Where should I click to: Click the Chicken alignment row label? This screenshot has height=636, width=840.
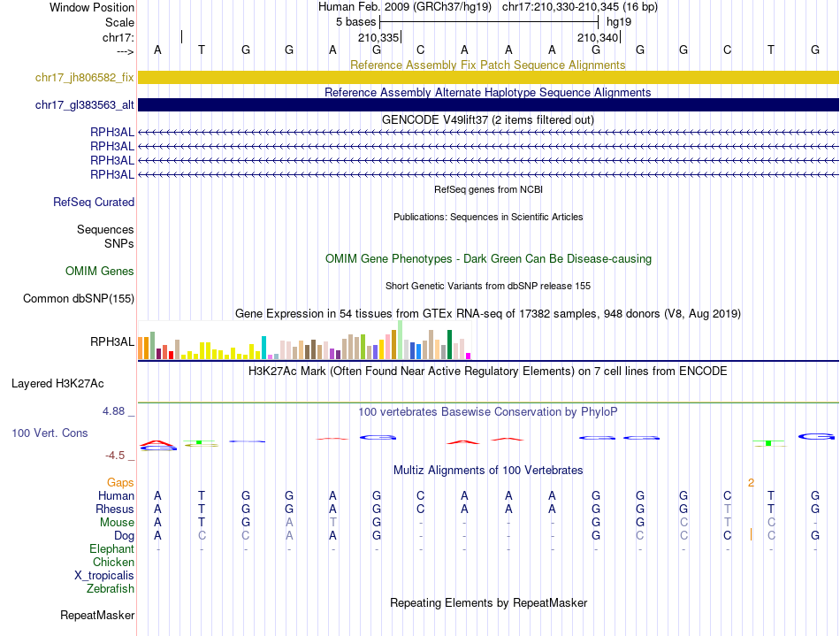[x=113, y=562]
